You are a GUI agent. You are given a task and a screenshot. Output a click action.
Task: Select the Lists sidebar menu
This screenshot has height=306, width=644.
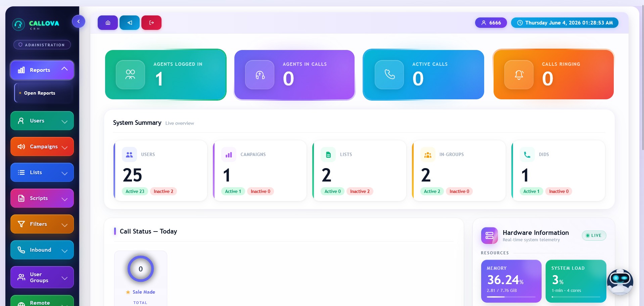click(42, 172)
